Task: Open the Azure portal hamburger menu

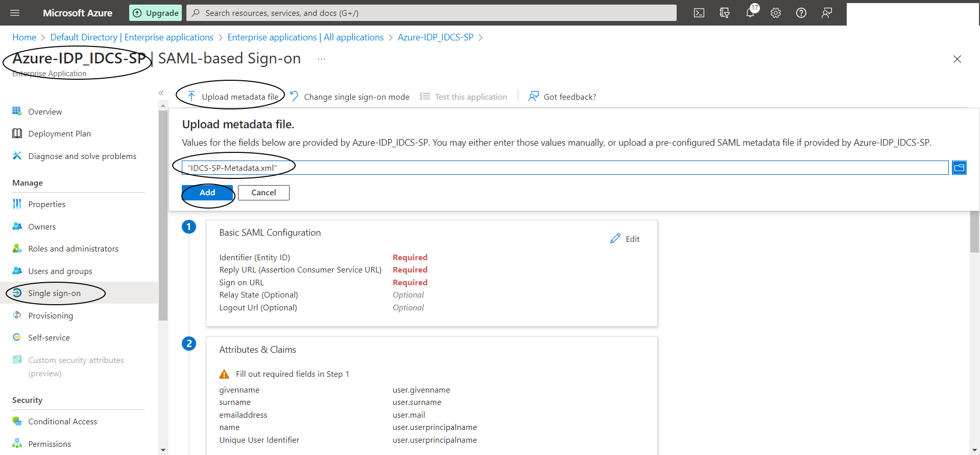Action: coord(15,13)
